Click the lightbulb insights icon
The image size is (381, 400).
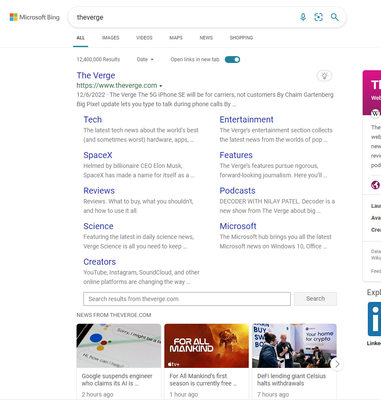point(324,76)
